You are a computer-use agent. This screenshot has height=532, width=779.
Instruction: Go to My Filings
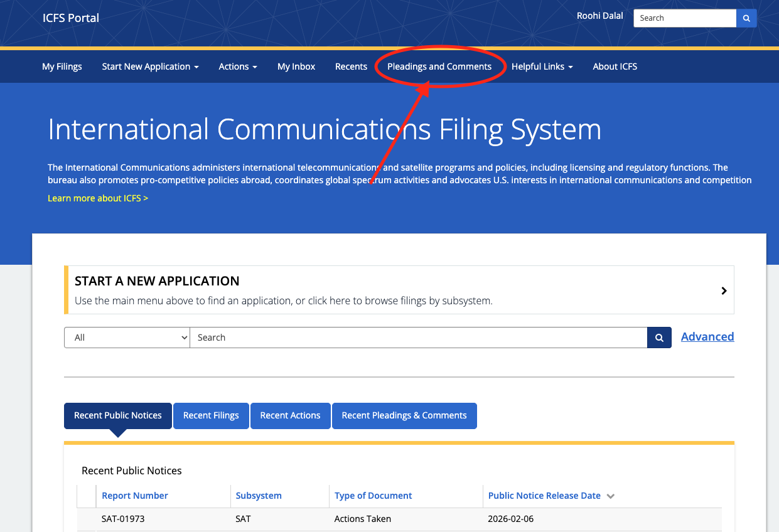[x=62, y=66]
